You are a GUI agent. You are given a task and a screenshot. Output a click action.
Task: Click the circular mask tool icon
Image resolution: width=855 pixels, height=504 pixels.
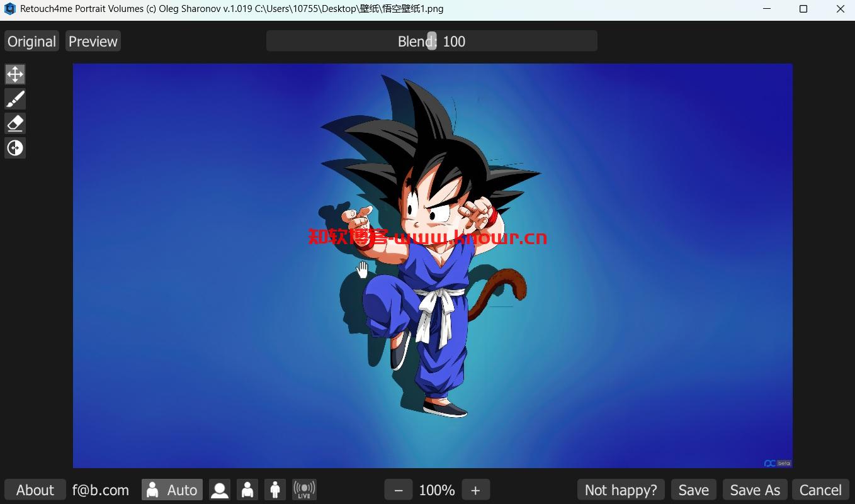coord(15,148)
